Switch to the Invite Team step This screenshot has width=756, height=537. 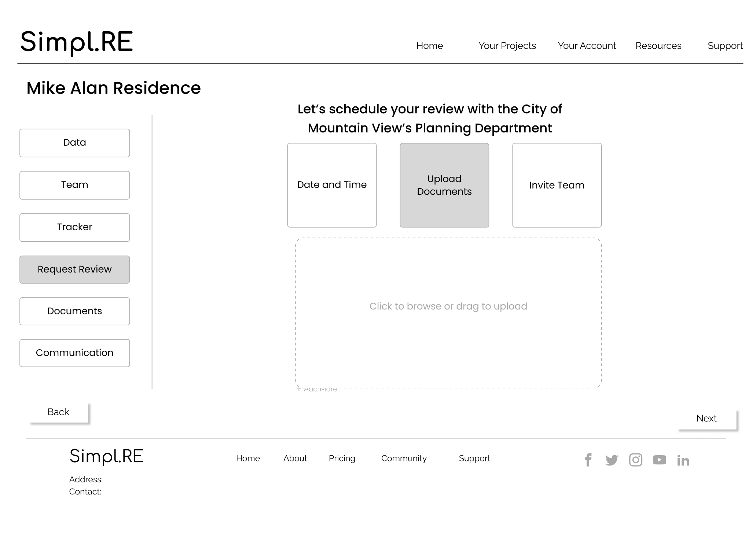pyautogui.click(x=557, y=185)
